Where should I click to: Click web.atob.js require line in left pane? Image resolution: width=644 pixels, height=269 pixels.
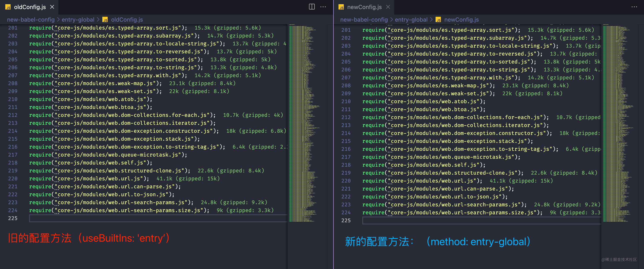coord(91,99)
